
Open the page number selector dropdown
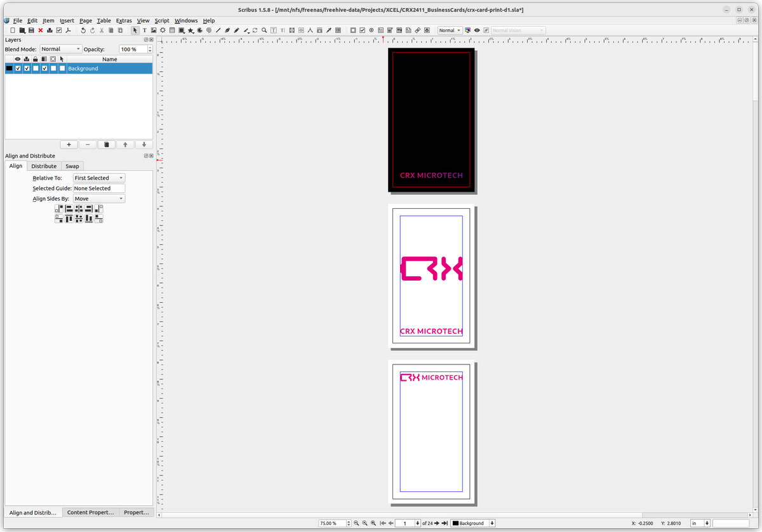408,523
